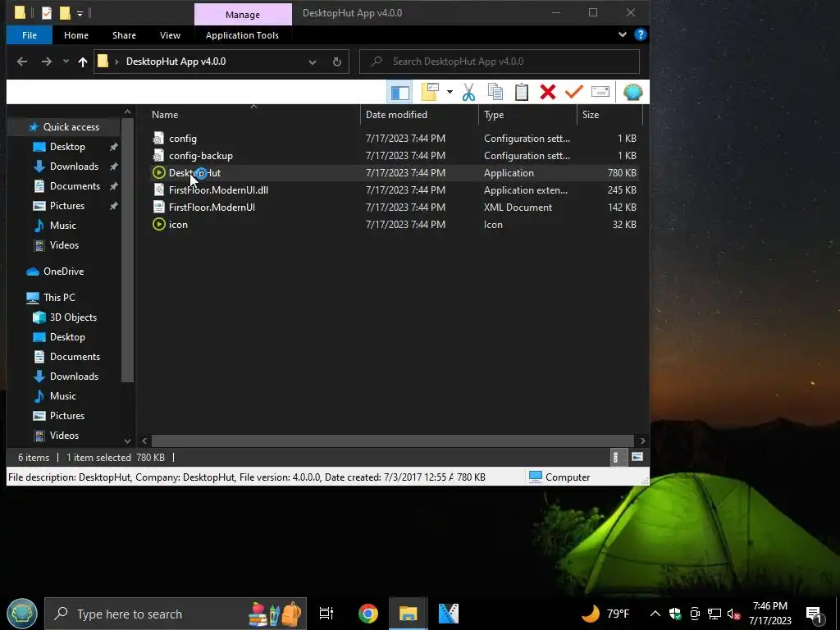Click the red X Delete icon
The image size is (840, 630).
[547, 92]
